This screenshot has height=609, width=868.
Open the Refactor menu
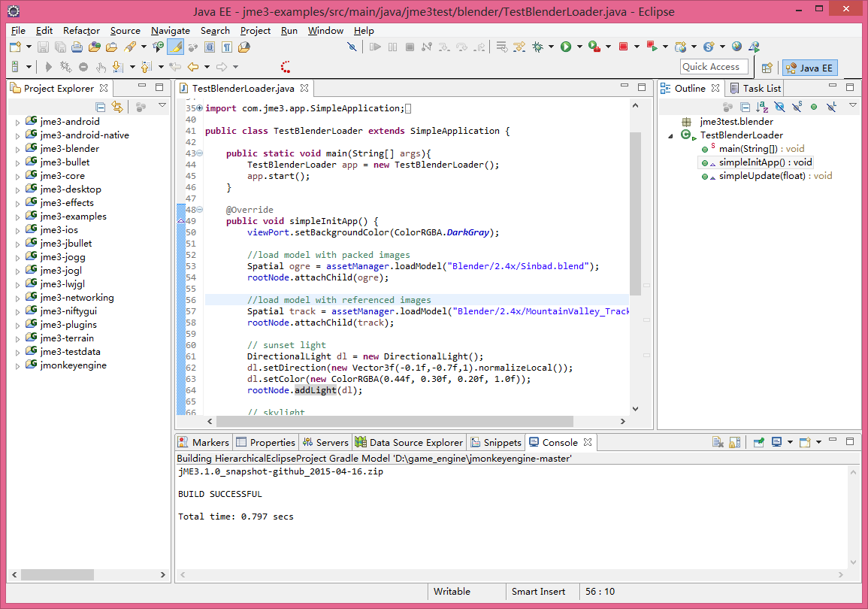(81, 30)
